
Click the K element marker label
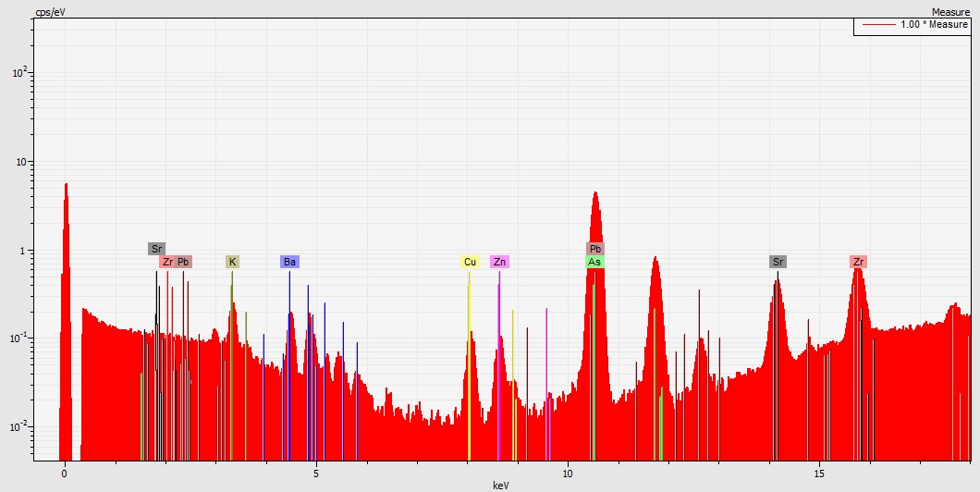(x=232, y=262)
